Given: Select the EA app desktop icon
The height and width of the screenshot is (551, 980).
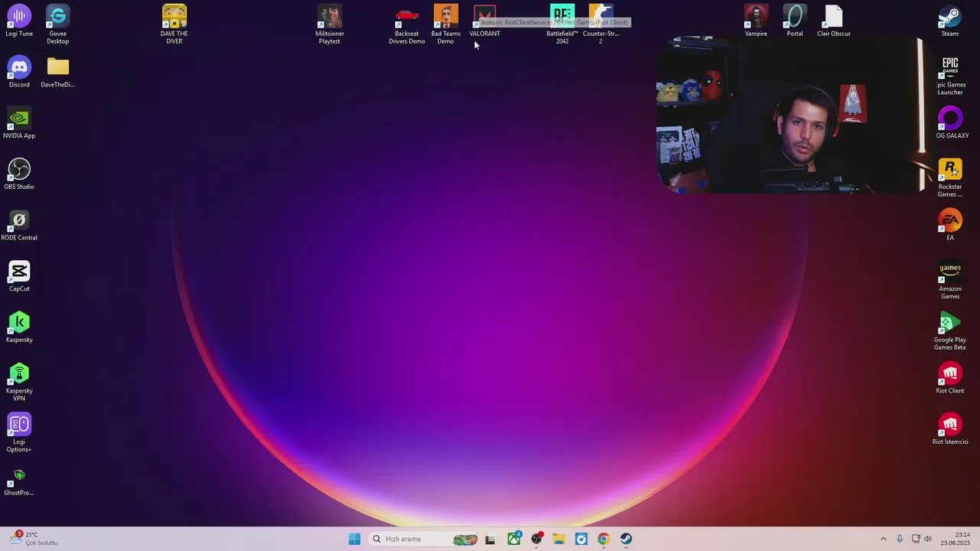Looking at the screenshot, I should [x=950, y=226].
